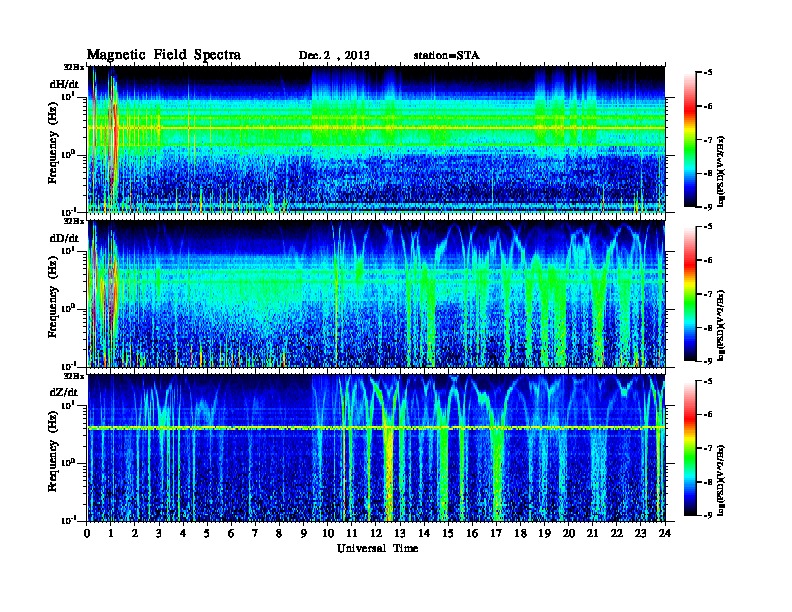Click the "24" hour tick label
The width and height of the screenshot is (792, 612).
pos(665,534)
